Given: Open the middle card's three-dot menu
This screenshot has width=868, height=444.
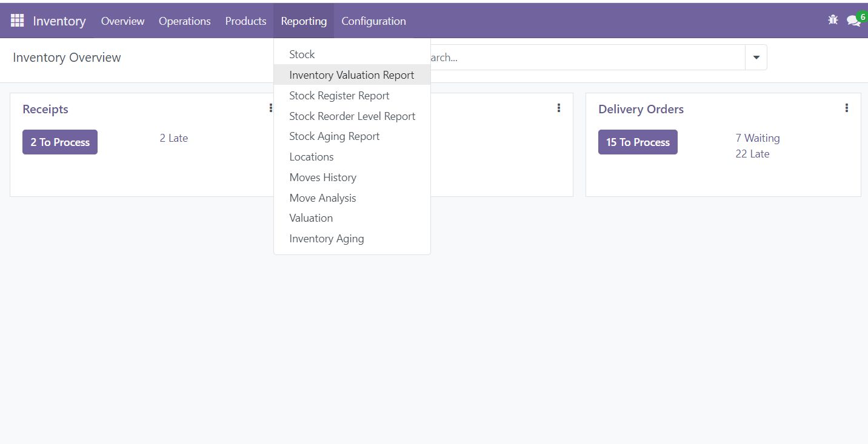Looking at the screenshot, I should pos(558,108).
